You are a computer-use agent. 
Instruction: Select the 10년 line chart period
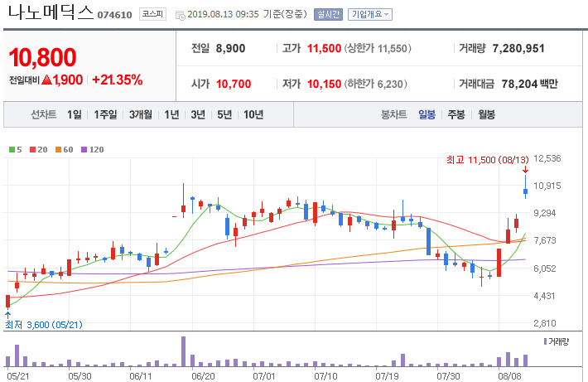(x=253, y=114)
